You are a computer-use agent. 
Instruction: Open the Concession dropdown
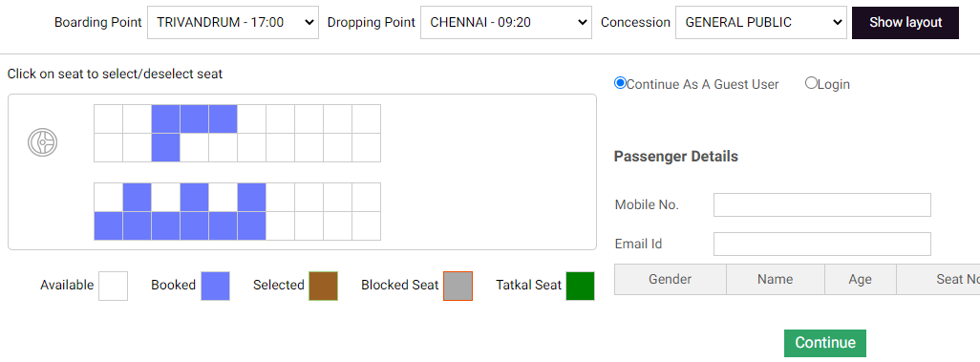pos(761,23)
